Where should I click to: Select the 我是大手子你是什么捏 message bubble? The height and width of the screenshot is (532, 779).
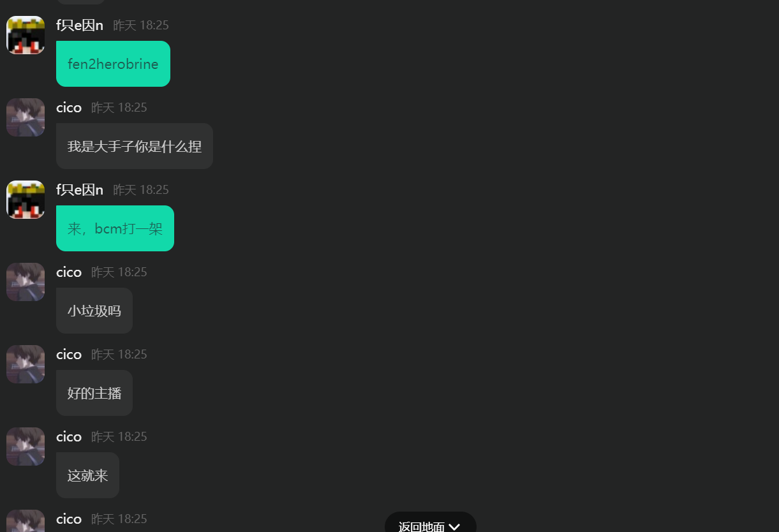pyautogui.click(x=135, y=146)
